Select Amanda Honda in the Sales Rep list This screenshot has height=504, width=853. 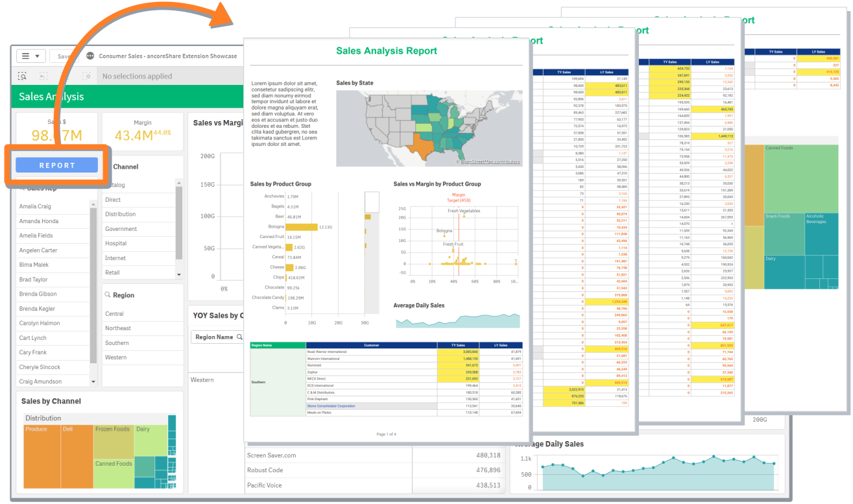(x=53, y=221)
